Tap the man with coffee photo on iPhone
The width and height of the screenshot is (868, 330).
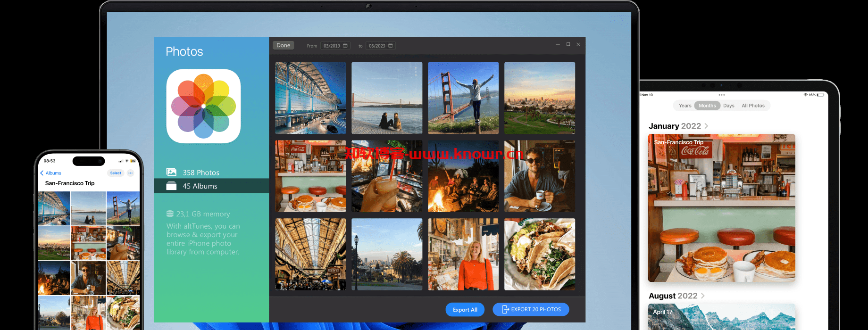point(88,278)
